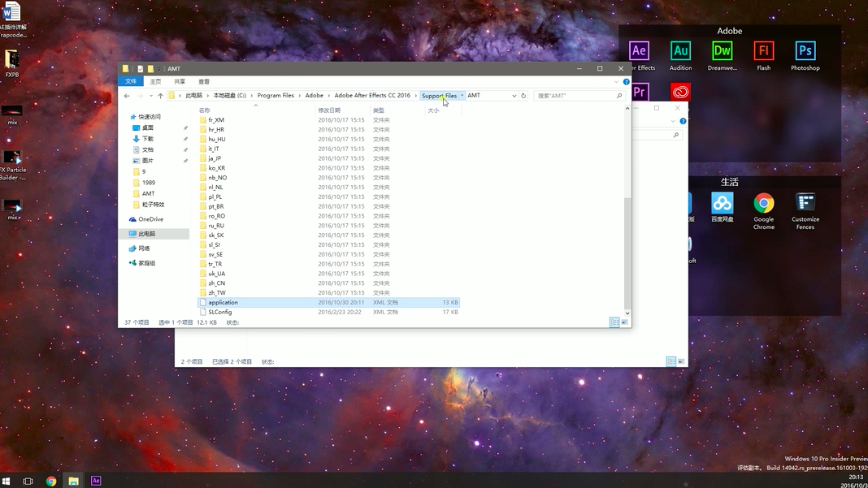Expand the ribbon chevron
This screenshot has width=868, height=488.
coord(616,82)
